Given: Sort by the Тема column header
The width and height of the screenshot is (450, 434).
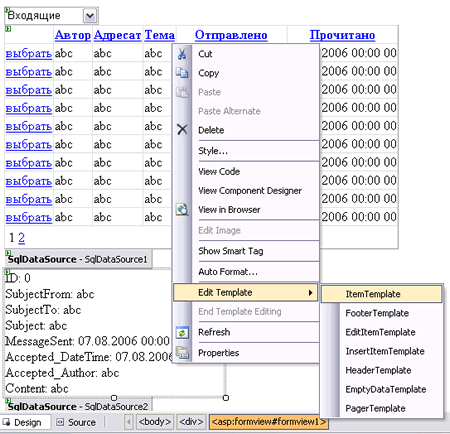Looking at the screenshot, I should [x=159, y=35].
